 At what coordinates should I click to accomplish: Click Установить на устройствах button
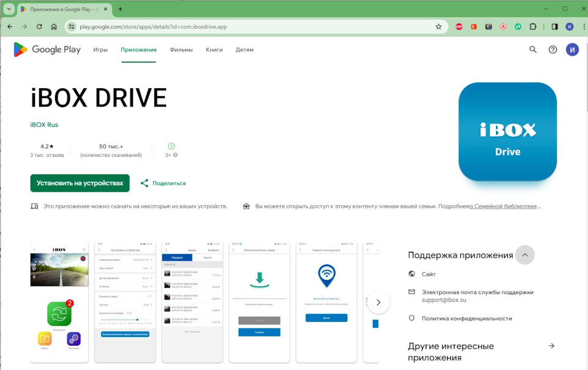coord(80,183)
